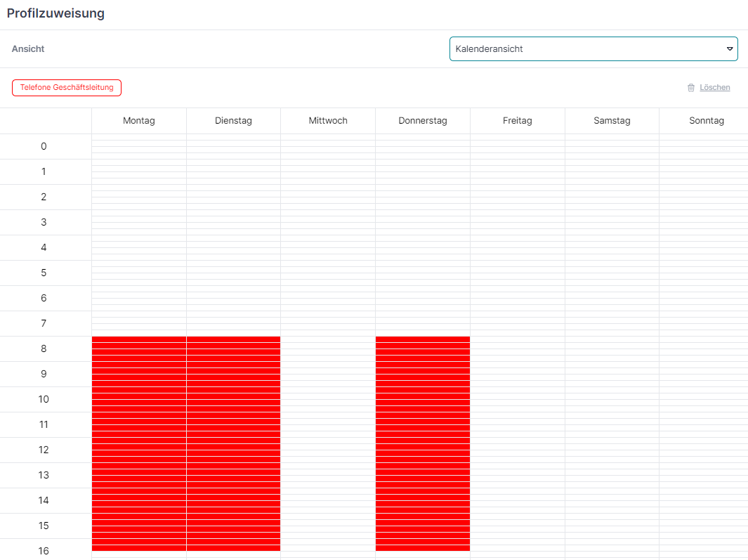Click the Freitag column header
Screen dimensions: 748x560
[518, 121]
